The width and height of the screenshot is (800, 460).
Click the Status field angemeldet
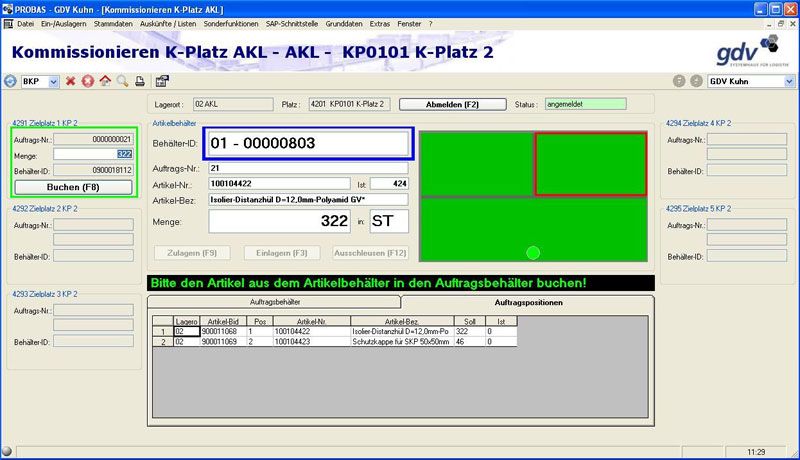(586, 104)
